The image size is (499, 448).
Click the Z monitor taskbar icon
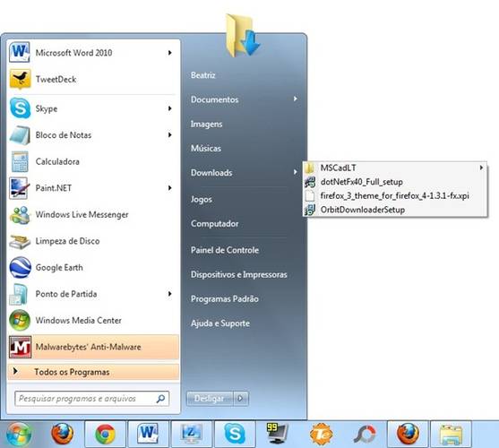(191, 434)
